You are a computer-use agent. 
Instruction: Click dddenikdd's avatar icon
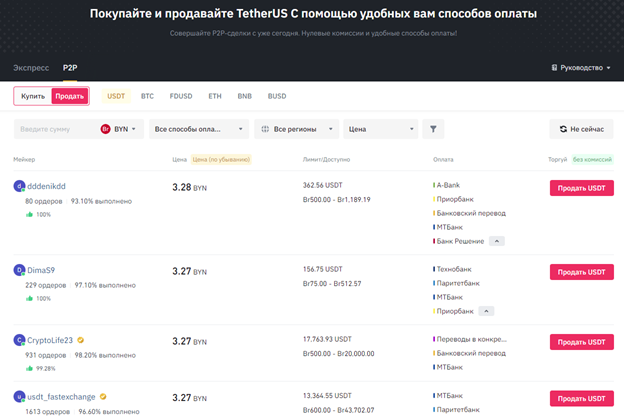[19, 186]
